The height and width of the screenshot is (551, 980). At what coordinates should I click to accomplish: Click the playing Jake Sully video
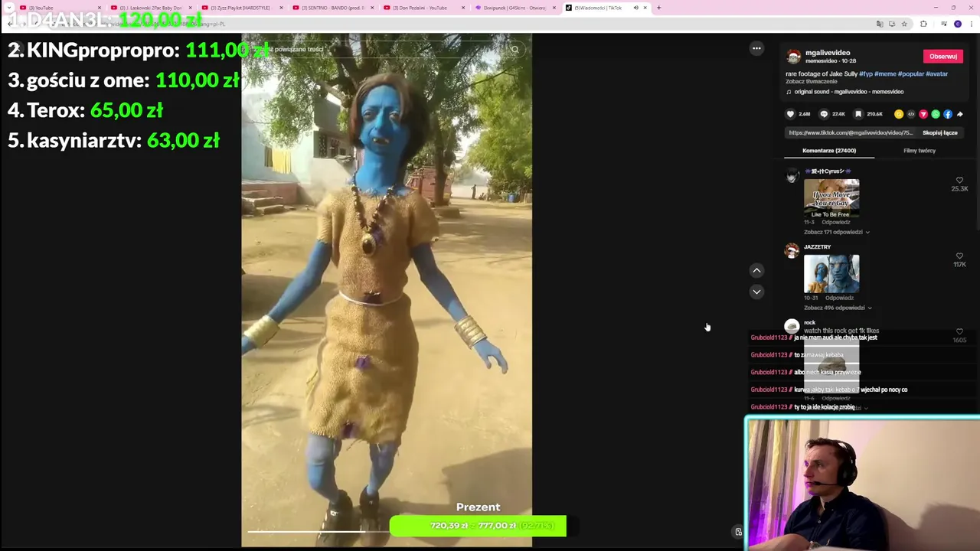click(x=387, y=291)
